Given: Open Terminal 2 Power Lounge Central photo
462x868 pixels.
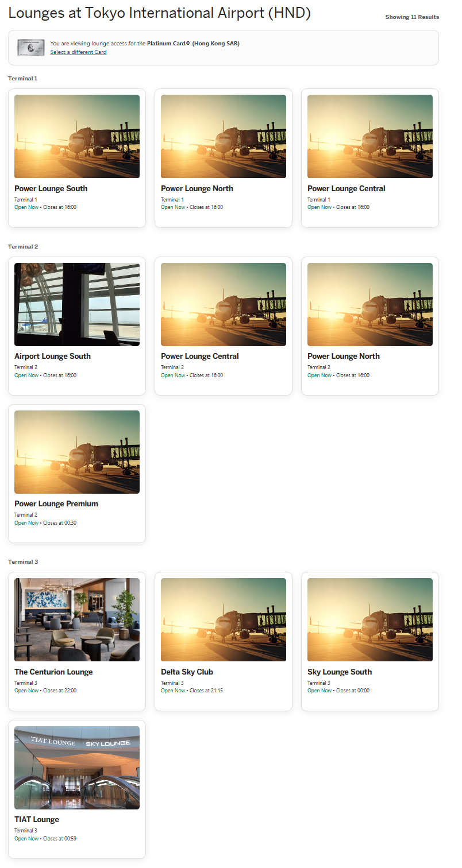Looking at the screenshot, I should pyautogui.click(x=224, y=304).
